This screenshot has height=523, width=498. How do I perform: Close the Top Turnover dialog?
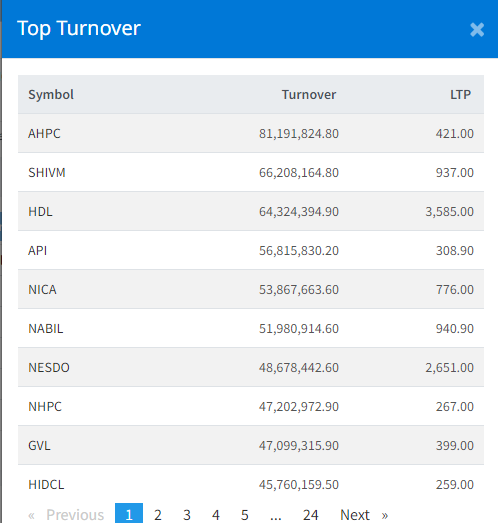[477, 30]
